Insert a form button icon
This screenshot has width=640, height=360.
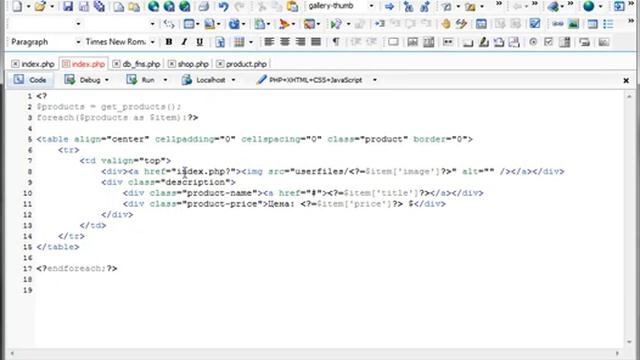pyautogui.click(x=468, y=42)
